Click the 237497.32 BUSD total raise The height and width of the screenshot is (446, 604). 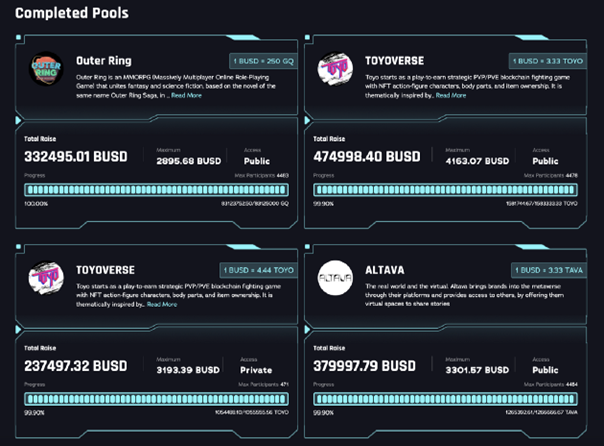click(76, 366)
